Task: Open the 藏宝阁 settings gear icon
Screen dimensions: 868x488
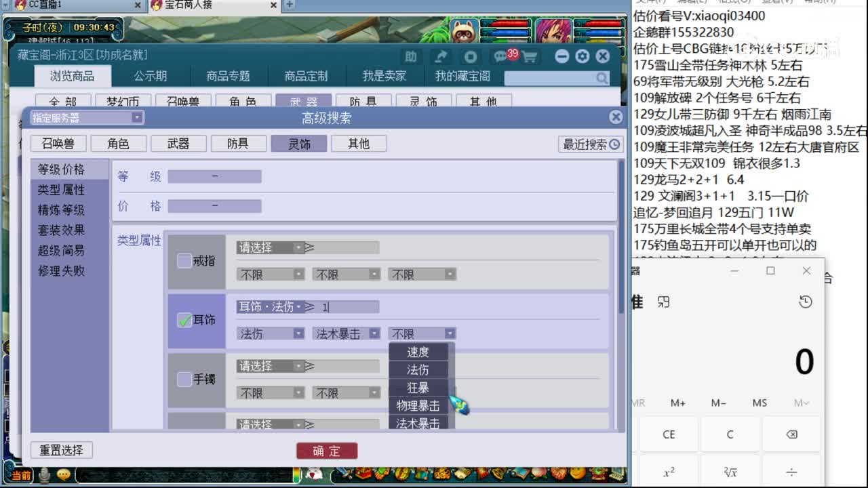Action: [583, 57]
